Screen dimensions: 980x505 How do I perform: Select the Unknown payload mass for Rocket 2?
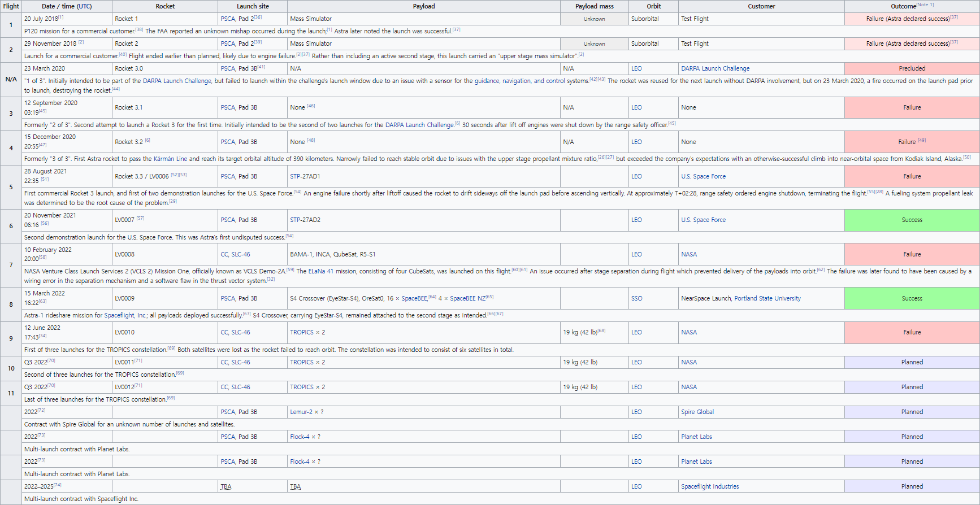tap(595, 43)
